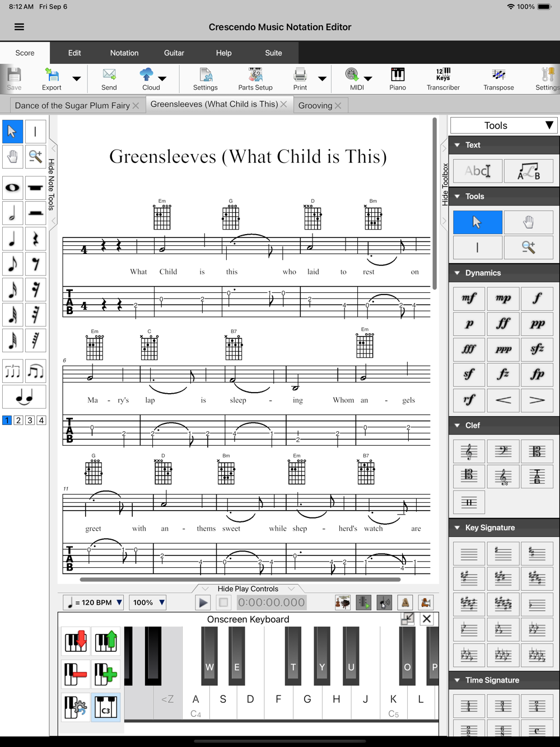Open the Suite tab

pyautogui.click(x=273, y=53)
